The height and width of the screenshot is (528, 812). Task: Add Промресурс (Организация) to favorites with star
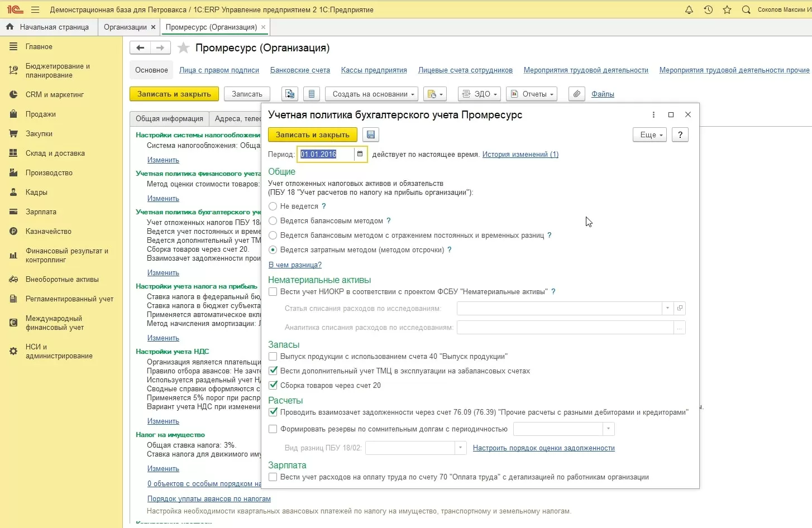point(183,48)
